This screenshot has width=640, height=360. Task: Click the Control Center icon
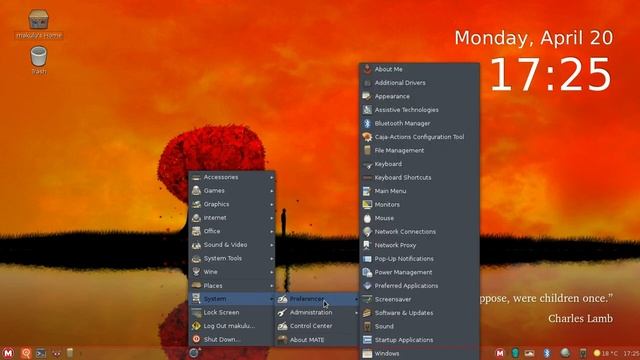[282, 326]
